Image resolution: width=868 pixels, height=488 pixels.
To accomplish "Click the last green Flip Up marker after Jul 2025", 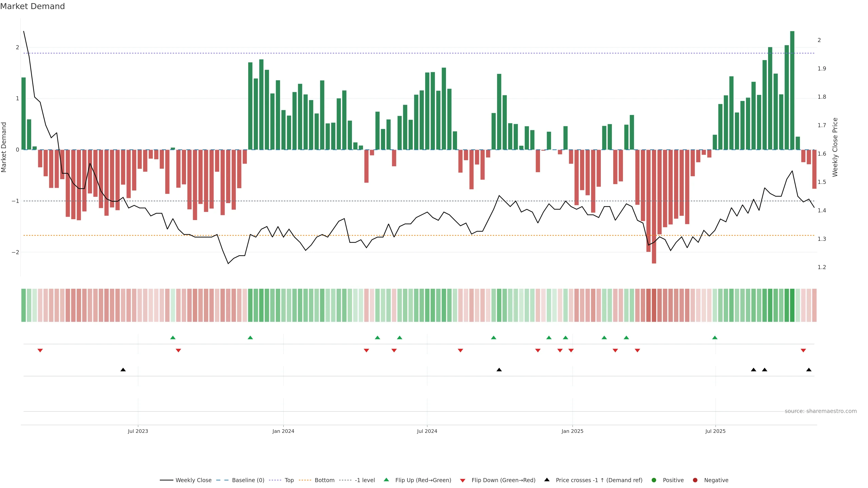I will click(x=715, y=338).
